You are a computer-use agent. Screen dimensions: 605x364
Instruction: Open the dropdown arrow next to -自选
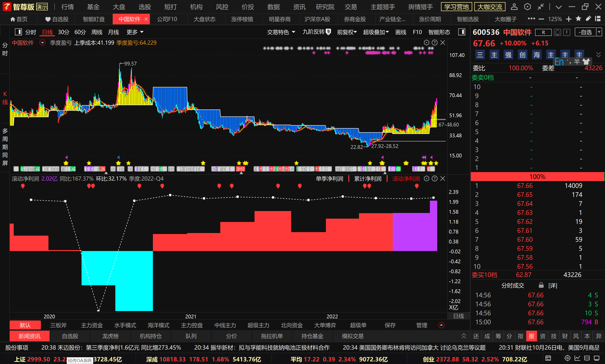[599, 32]
